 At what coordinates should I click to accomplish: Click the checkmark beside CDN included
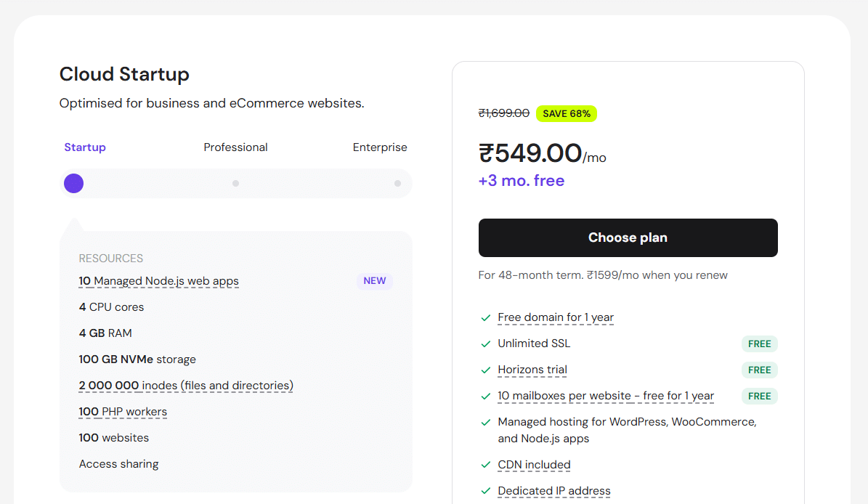[x=485, y=465]
